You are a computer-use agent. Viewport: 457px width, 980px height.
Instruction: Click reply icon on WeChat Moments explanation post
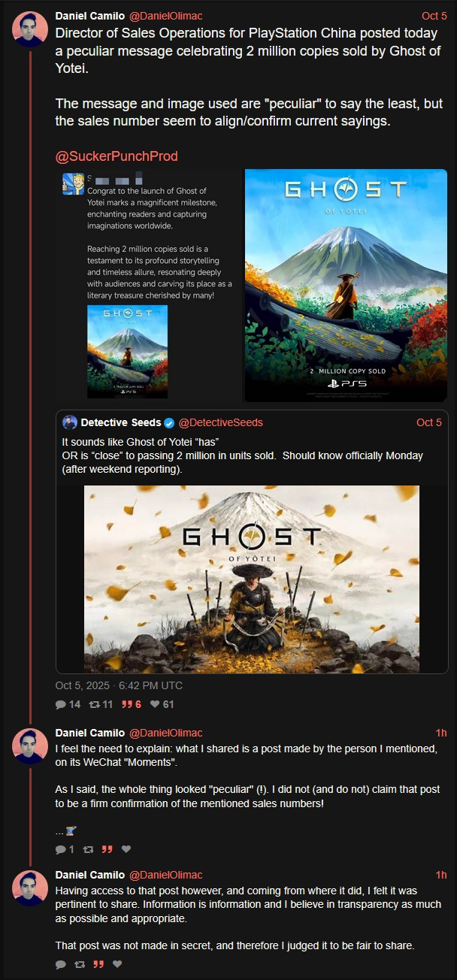[61, 849]
